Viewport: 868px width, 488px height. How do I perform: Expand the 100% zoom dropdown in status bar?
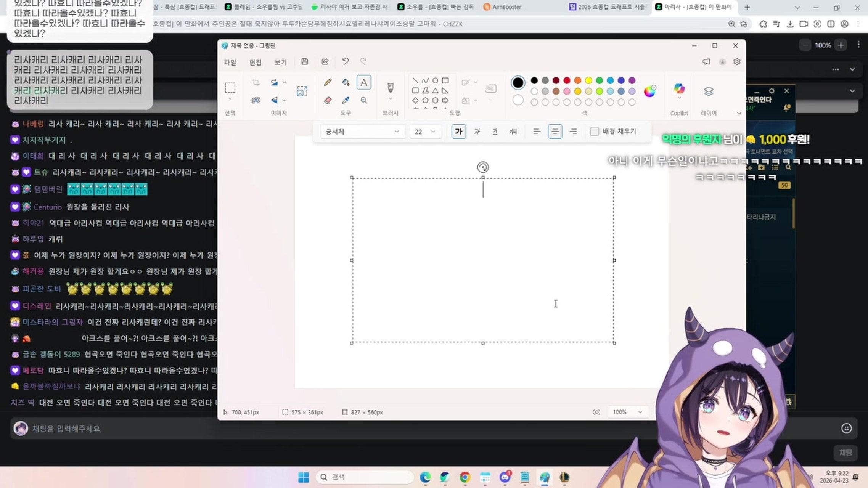pyautogui.click(x=640, y=412)
